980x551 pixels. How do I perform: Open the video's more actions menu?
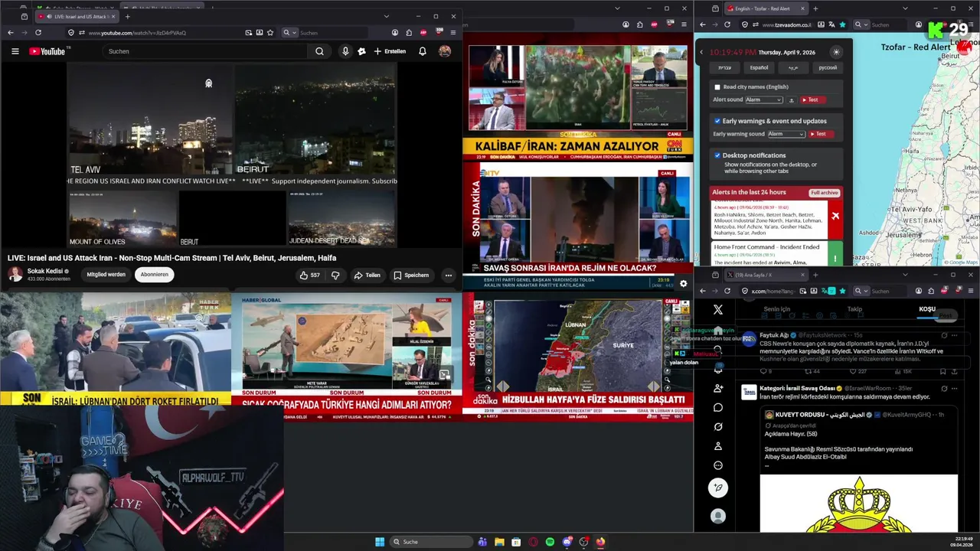click(449, 275)
